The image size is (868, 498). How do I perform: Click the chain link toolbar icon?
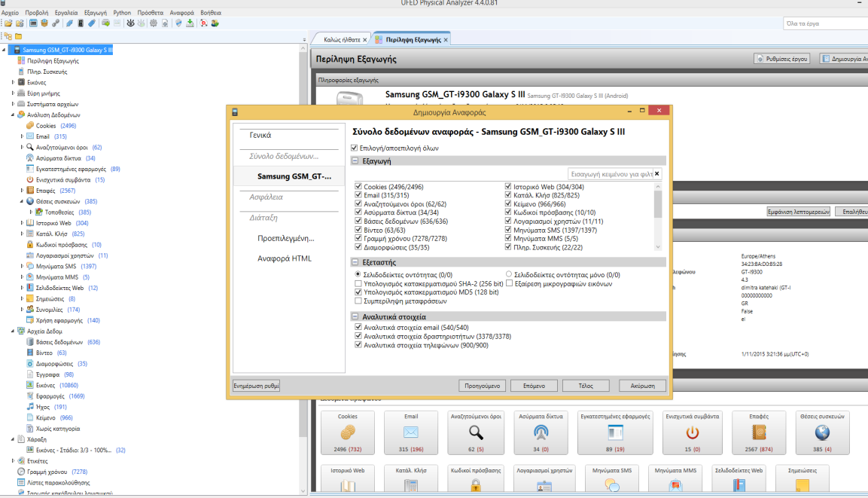[x=56, y=23]
